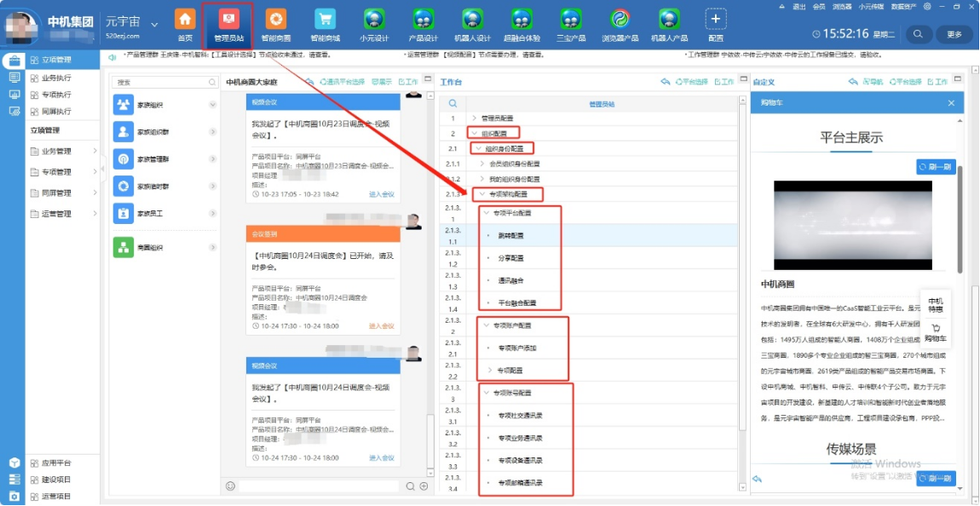This screenshot has width=980, height=506.
Task: Open the 首页 home icon
Action: [x=185, y=20]
